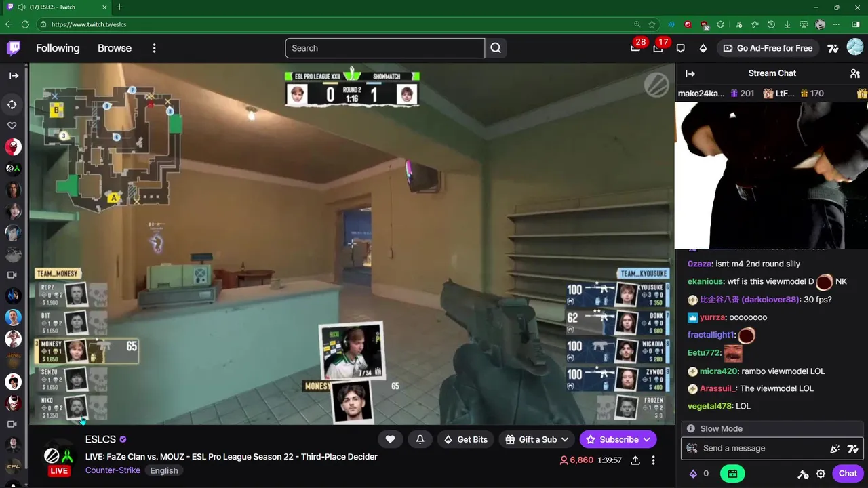Open the ESLCS channel avatar with LIVE badge

tap(59, 457)
